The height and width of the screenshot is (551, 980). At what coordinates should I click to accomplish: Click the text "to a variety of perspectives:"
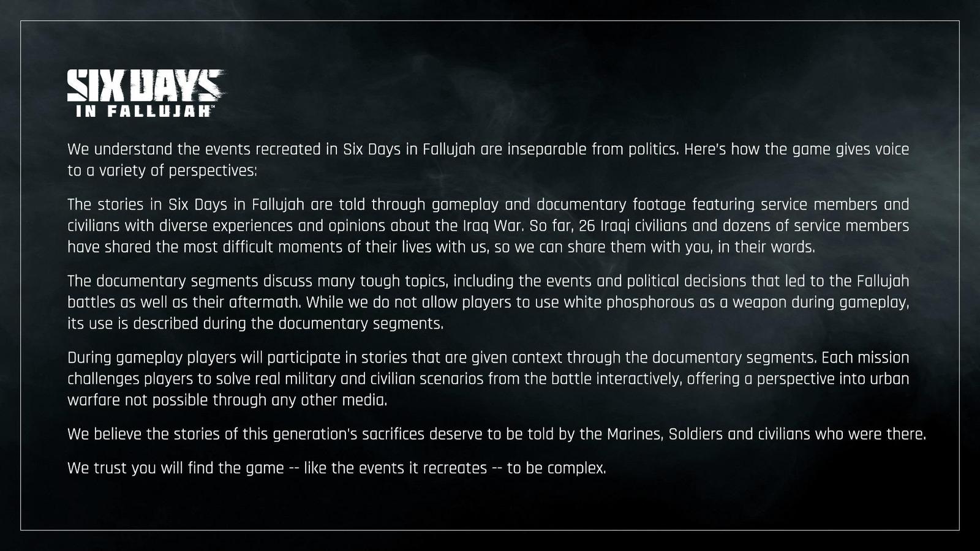[x=162, y=171]
